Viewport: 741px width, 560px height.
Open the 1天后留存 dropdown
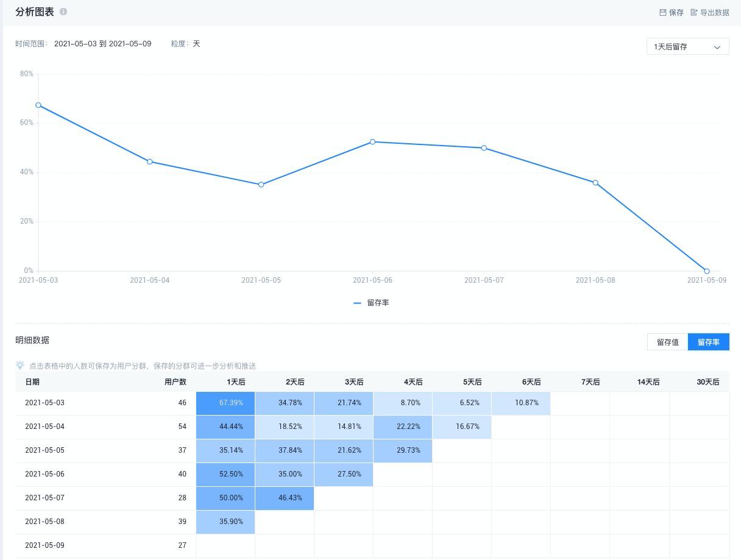pyautogui.click(x=687, y=47)
